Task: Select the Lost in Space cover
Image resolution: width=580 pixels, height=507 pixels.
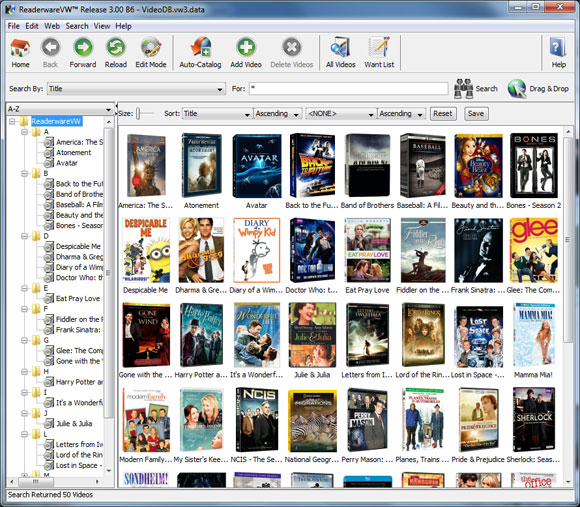Action: pos(478,336)
